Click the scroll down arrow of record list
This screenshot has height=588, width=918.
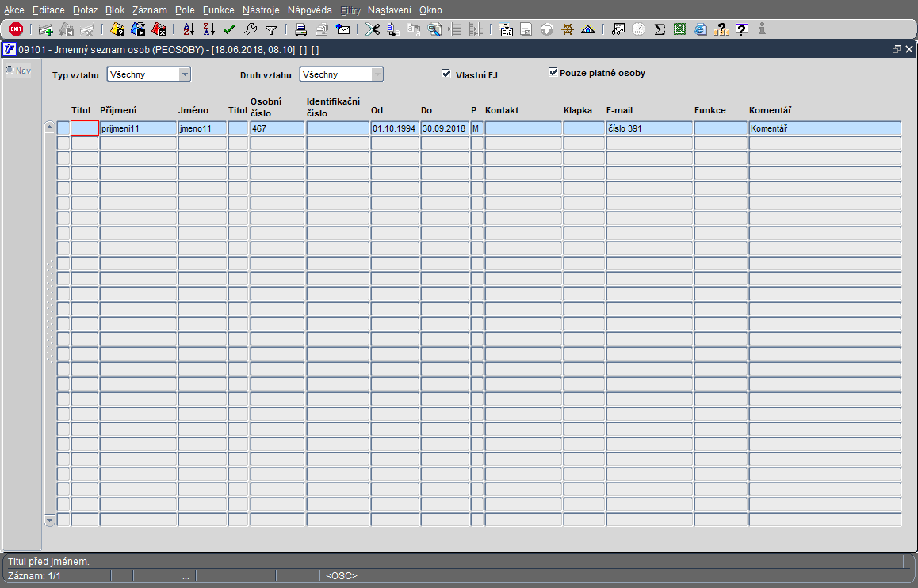tap(50, 520)
